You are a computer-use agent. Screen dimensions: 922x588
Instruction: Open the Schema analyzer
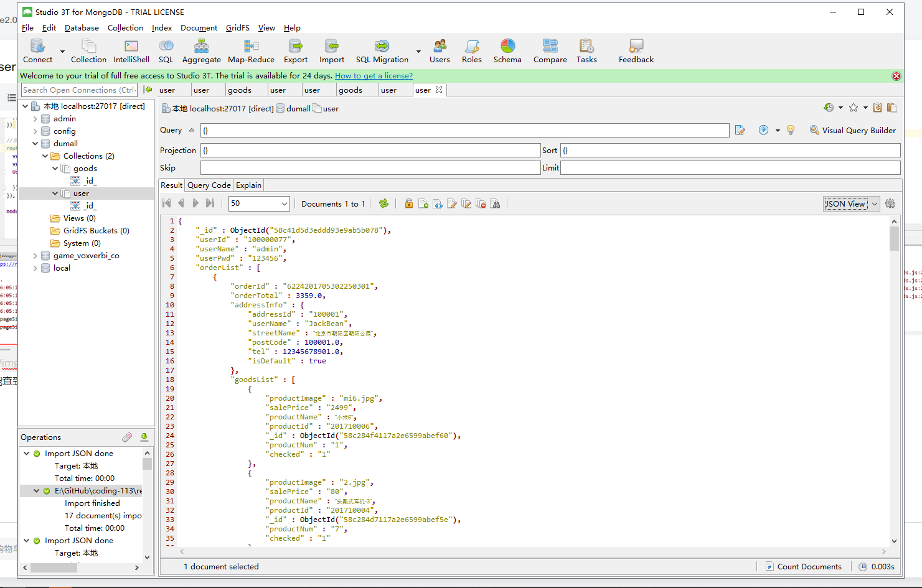(507, 51)
